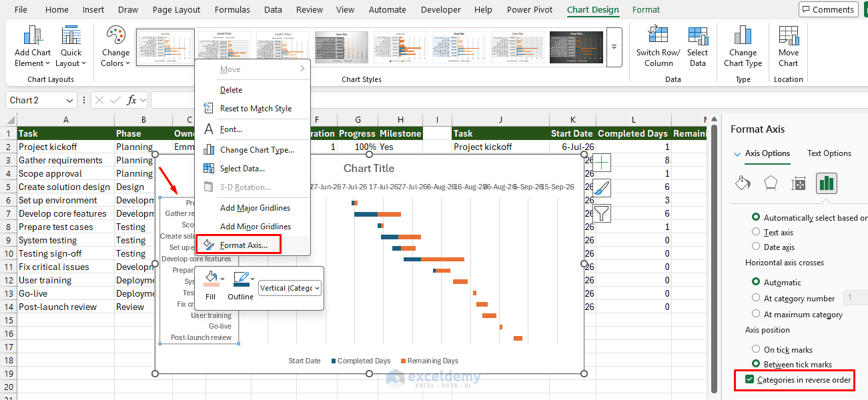Select the first chart style thumbnail
Image resolution: width=868 pixels, height=400 pixels.
[165, 47]
